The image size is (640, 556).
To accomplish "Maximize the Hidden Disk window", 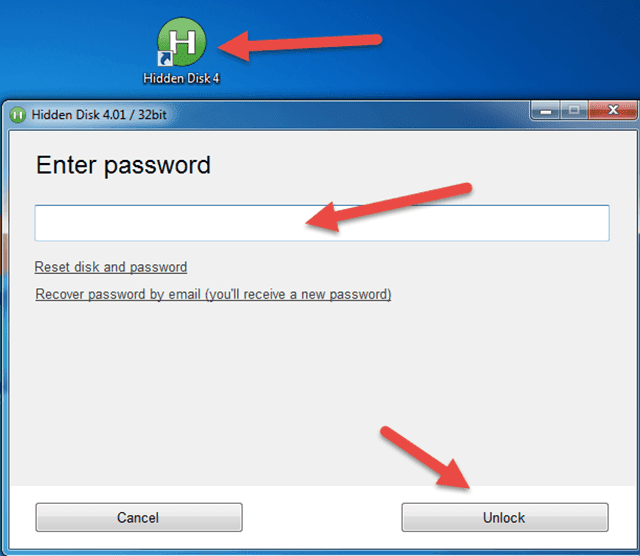I will tap(574, 110).
